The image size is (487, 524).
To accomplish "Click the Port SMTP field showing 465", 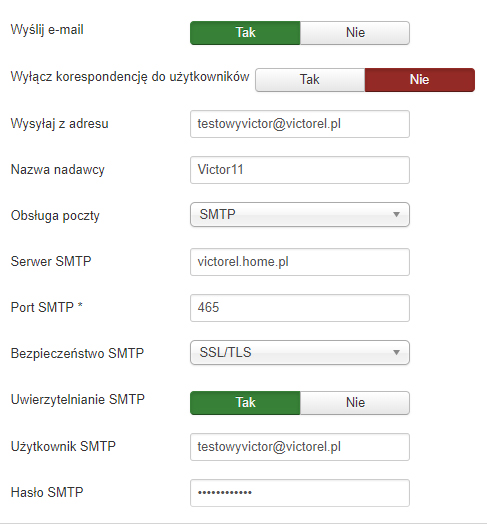I will point(300,308).
